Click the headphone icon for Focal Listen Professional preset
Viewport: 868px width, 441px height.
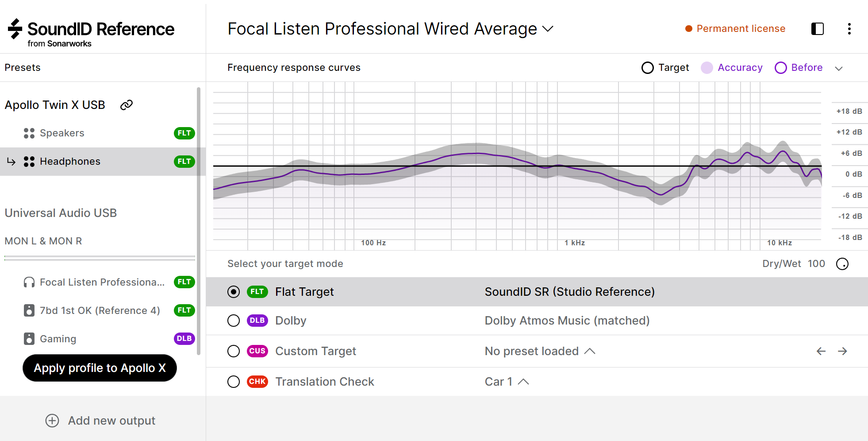point(29,282)
